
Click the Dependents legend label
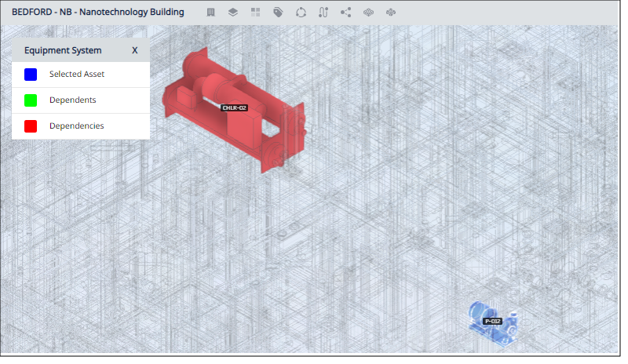pyautogui.click(x=73, y=100)
